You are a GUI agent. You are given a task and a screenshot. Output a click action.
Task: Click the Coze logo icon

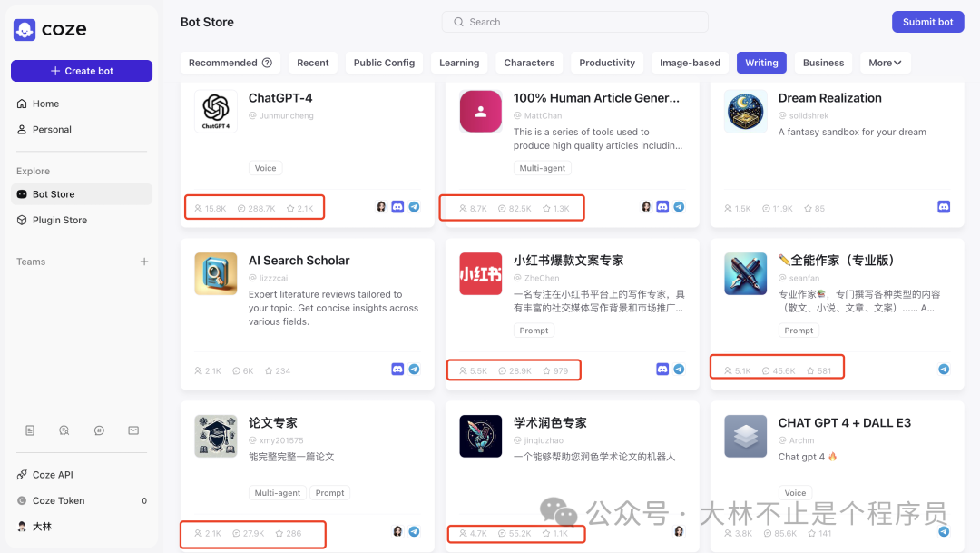24,29
